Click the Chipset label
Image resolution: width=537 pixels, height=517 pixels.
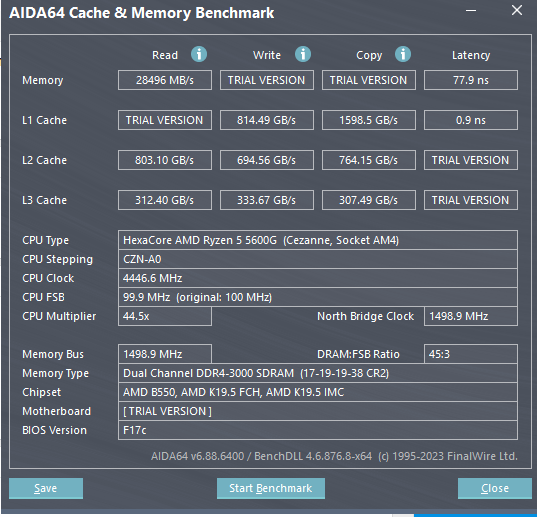pos(41,392)
